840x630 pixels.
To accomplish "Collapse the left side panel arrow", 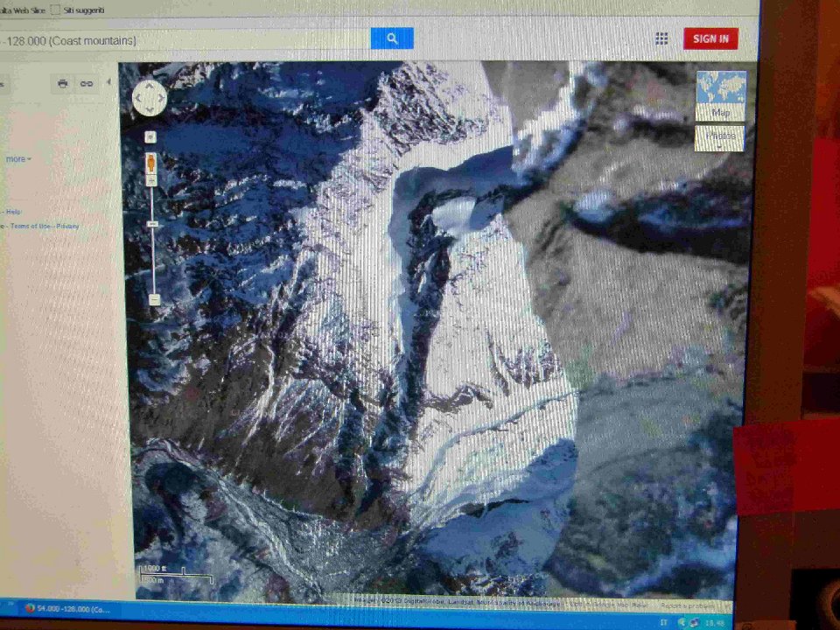I will pyautogui.click(x=109, y=83).
